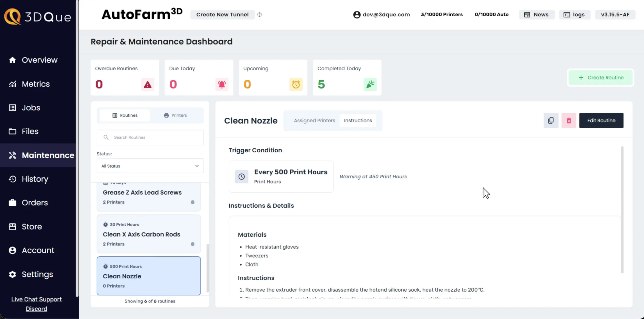Screen dimensions: 644x319
Task: Click the 'Tweezers' material item
Action: tap(256, 256)
